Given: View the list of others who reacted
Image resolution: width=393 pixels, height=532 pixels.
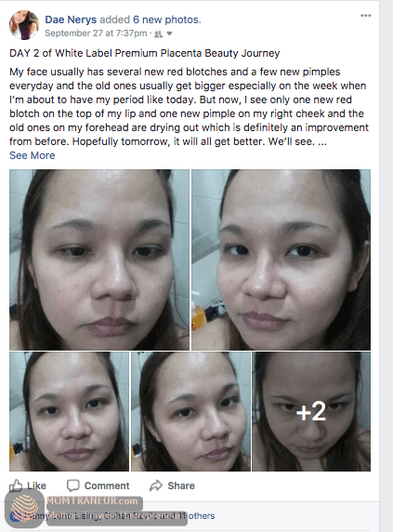Looking at the screenshot, I should coord(202,515).
